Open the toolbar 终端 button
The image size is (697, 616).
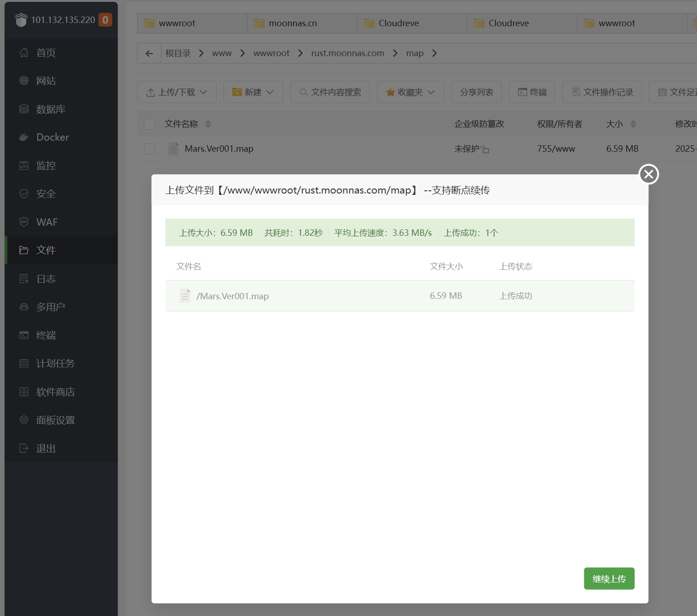tap(532, 92)
